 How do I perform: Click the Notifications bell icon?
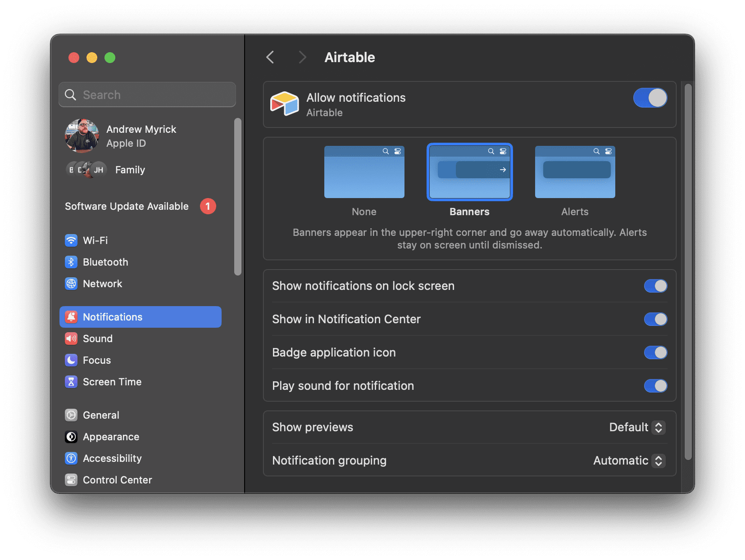(71, 317)
